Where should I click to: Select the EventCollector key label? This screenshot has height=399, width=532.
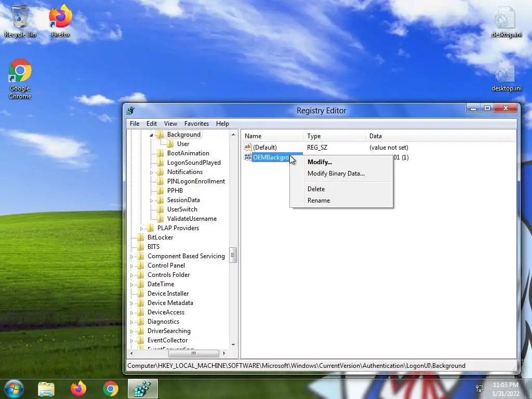[168, 340]
